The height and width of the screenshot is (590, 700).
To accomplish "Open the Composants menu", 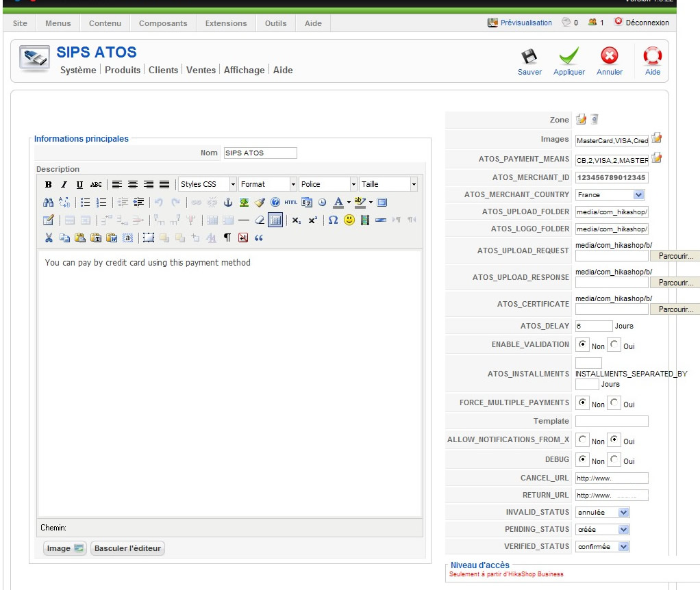I will click(163, 23).
